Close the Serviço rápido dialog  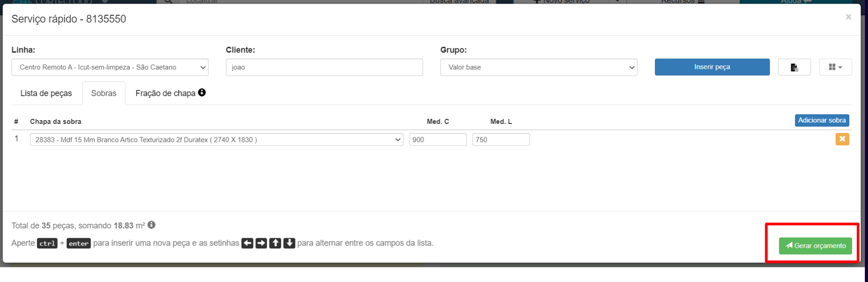pyautogui.click(x=848, y=17)
